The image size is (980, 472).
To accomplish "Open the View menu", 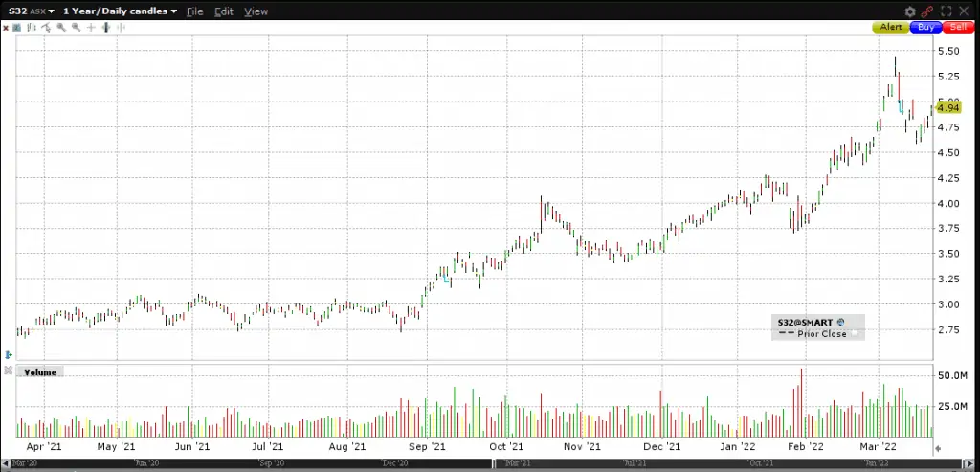I will coord(256,11).
